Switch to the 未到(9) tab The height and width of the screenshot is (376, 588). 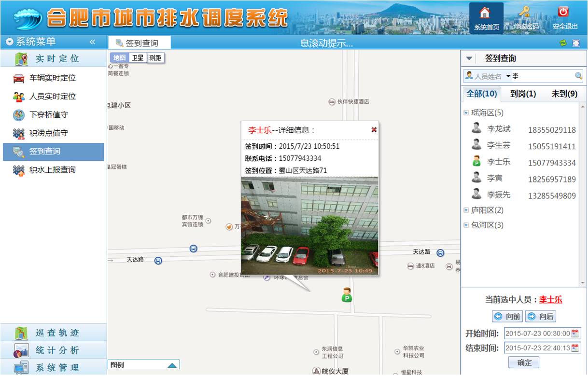click(x=564, y=94)
